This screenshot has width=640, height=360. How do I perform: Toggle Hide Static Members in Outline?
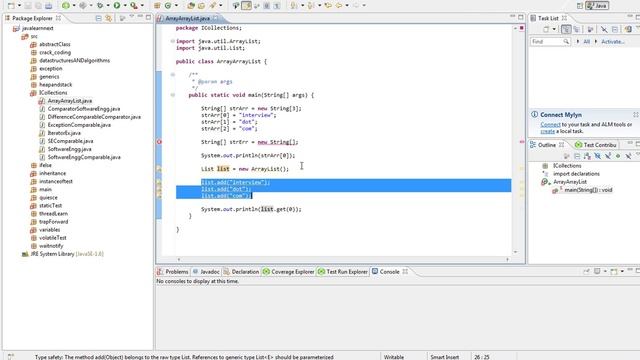608,156
